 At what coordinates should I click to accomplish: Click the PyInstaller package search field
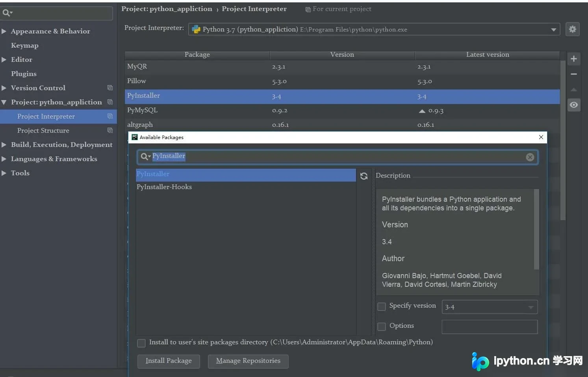(x=338, y=157)
